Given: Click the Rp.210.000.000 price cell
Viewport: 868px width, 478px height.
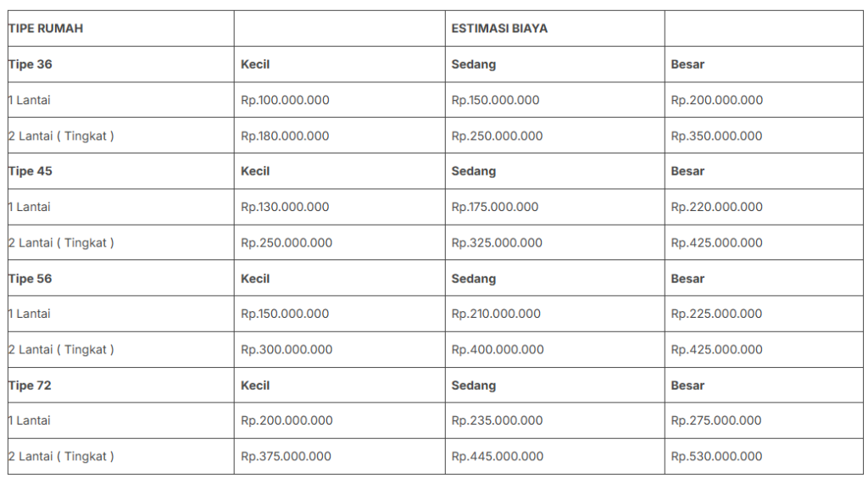Looking at the screenshot, I should [x=496, y=314].
